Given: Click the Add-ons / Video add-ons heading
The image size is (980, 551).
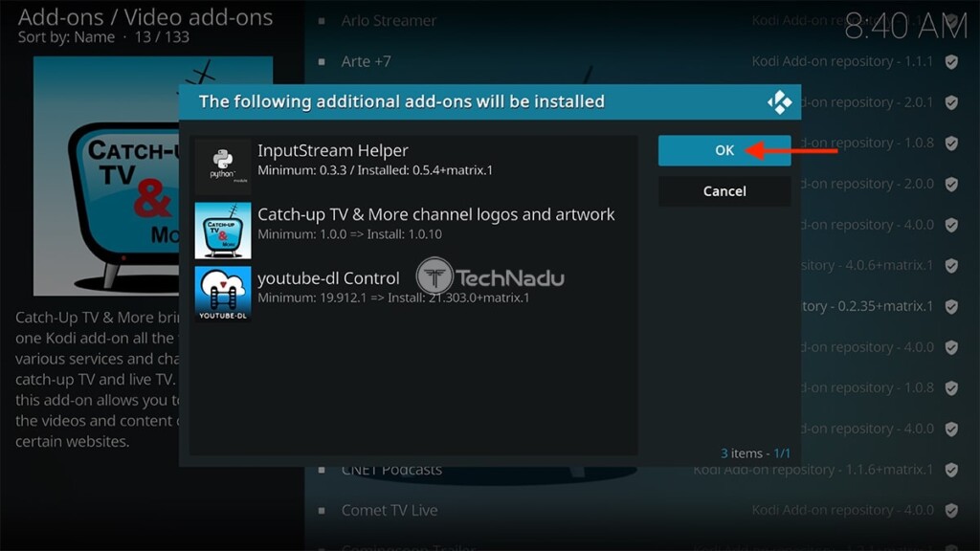Looking at the screenshot, I should pyautogui.click(x=145, y=17).
